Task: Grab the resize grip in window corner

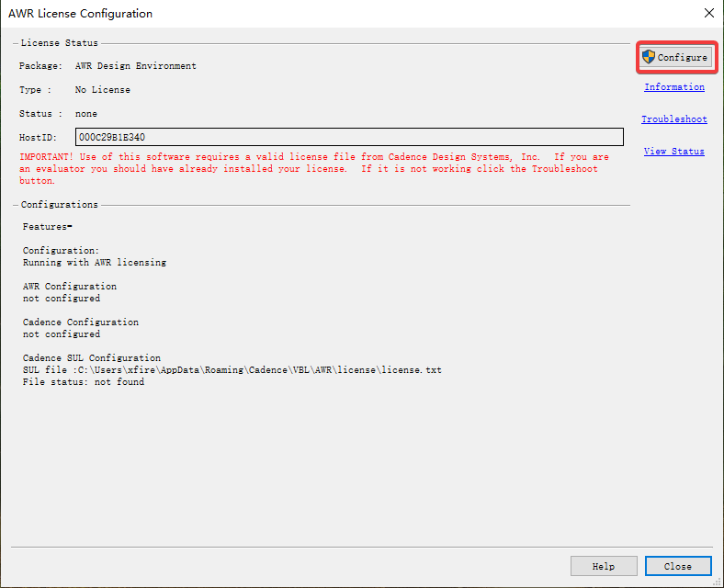Action: click(x=717, y=582)
